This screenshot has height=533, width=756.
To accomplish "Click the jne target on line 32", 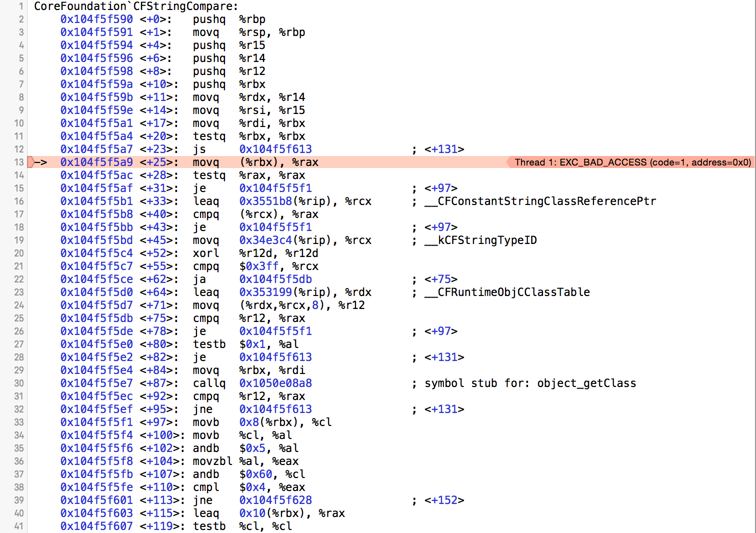I will [x=275, y=409].
